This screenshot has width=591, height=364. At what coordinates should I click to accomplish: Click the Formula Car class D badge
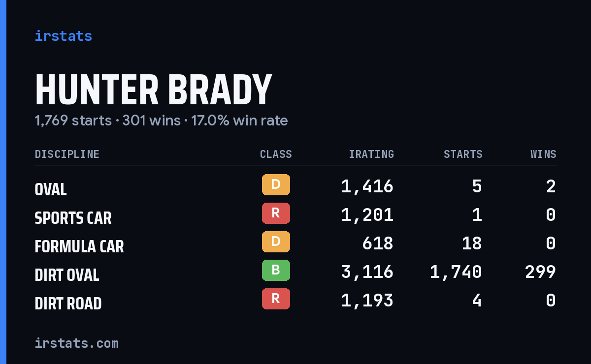[x=276, y=242]
